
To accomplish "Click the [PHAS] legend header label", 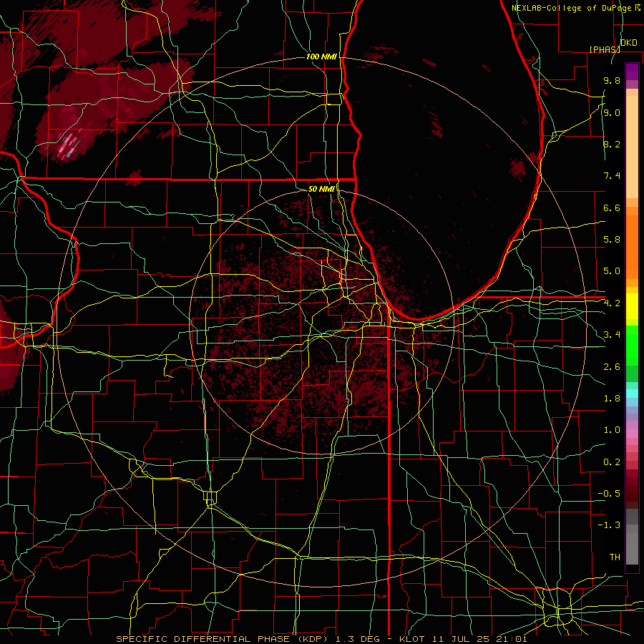I will (605, 49).
